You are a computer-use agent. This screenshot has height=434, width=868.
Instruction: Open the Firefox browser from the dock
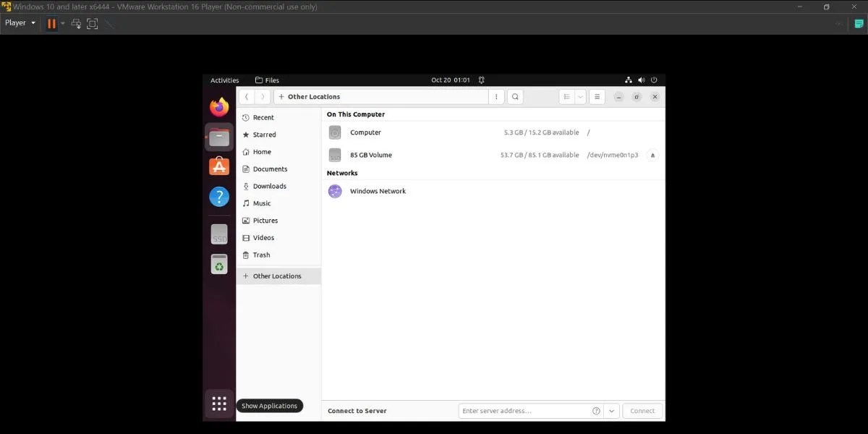(x=218, y=106)
